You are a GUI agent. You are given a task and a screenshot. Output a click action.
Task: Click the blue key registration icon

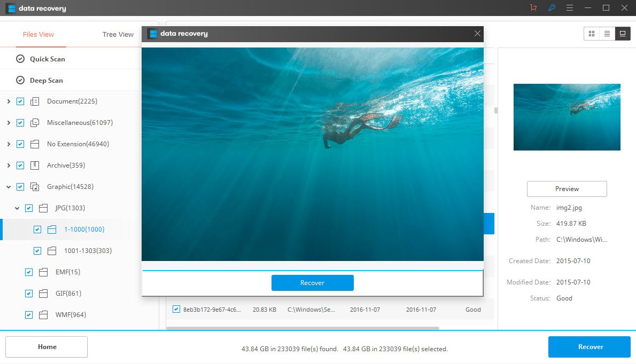[552, 8]
